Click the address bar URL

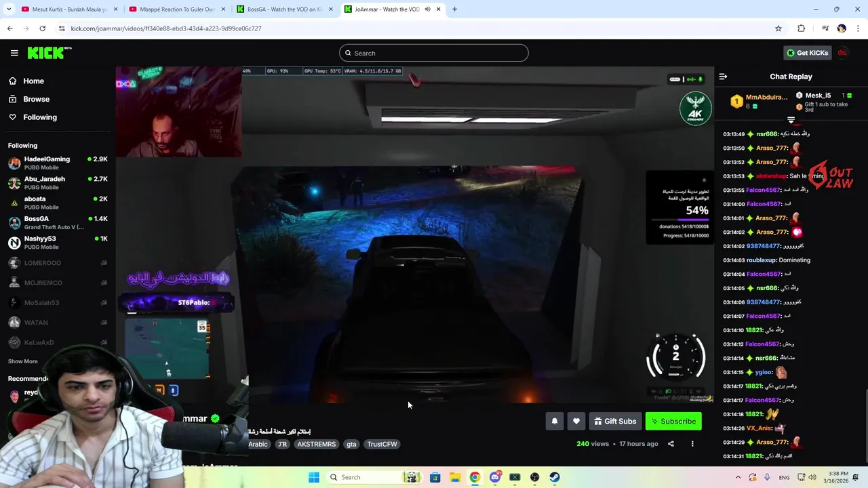(166, 28)
